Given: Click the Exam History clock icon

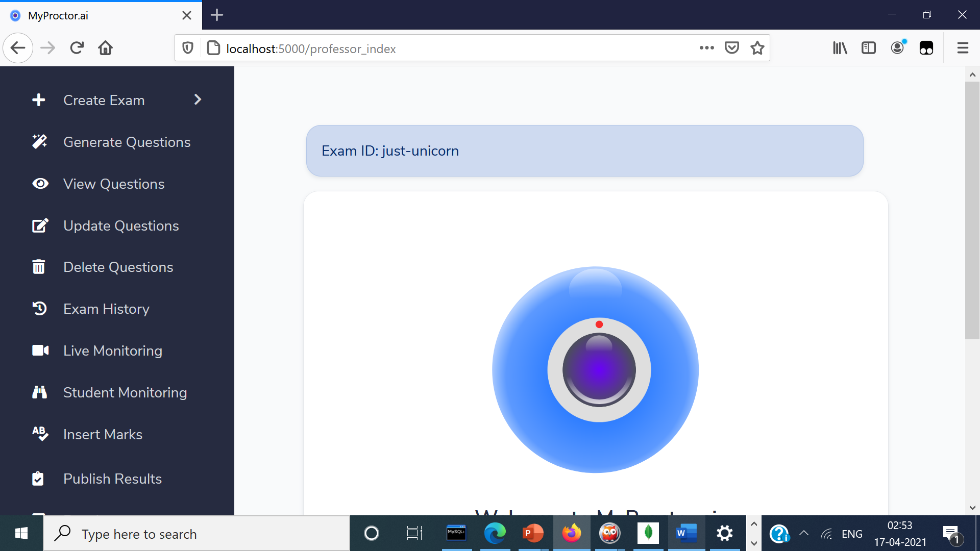Looking at the screenshot, I should (x=39, y=309).
